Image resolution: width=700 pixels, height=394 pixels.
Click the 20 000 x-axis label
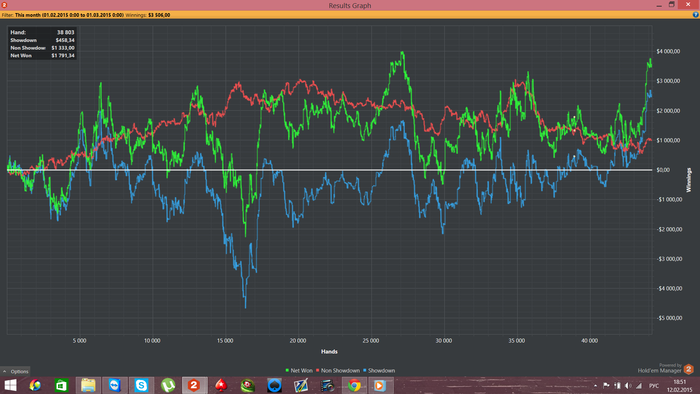[x=298, y=340]
